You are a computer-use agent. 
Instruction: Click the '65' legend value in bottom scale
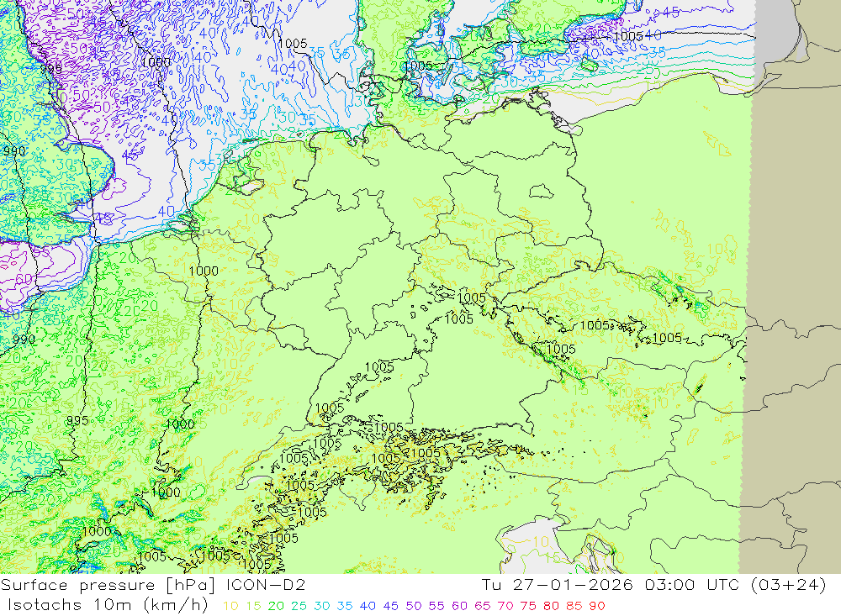coord(483,607)
